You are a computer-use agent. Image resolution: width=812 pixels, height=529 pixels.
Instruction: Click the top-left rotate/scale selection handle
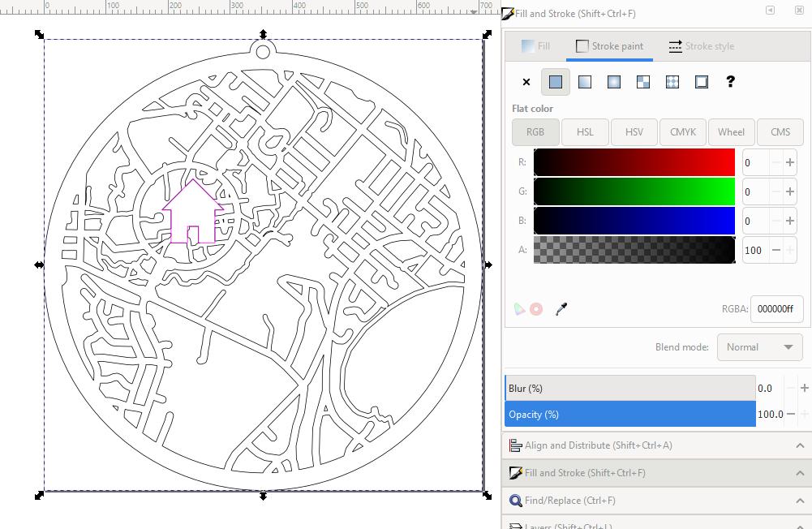[x=40, y=34]
